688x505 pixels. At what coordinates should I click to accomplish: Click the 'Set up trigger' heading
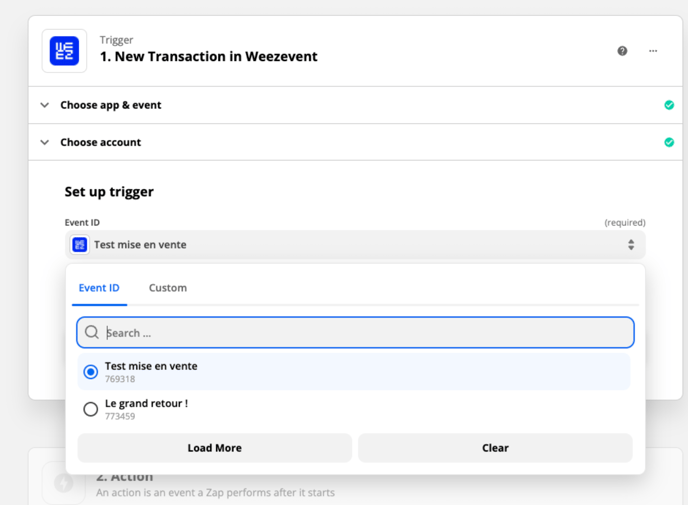109,192
